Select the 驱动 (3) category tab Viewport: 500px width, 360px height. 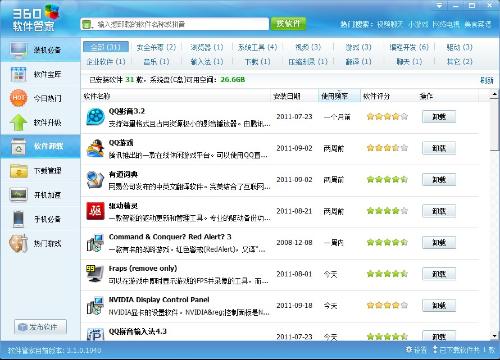coord(460,47)
